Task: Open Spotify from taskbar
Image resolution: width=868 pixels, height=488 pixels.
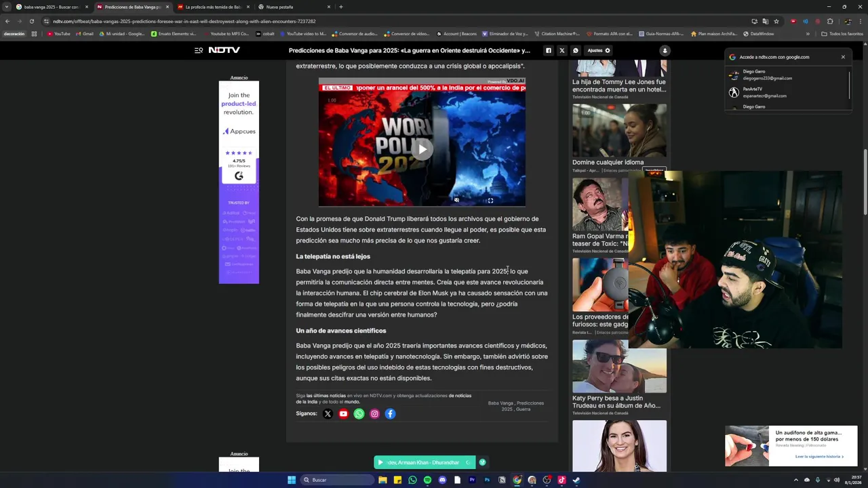Action: [x=427, y=480]
